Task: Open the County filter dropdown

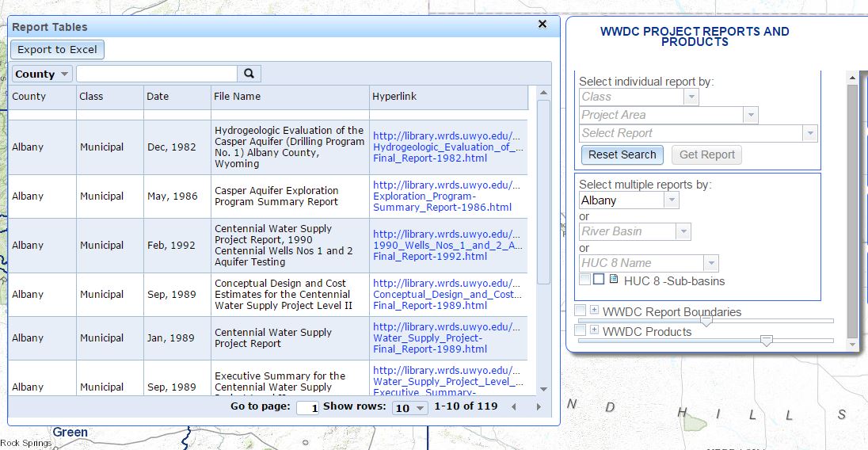Action: [42, 74]
